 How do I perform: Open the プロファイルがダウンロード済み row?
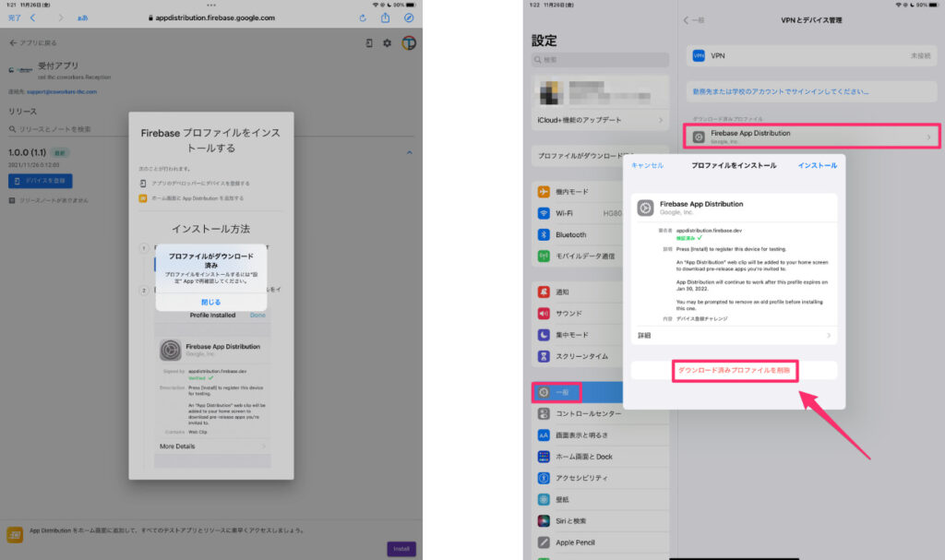click(x=578, y=156)
